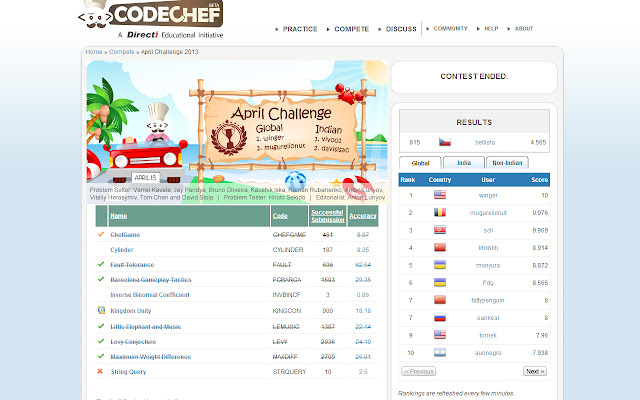Click the Ukraine flag beside monyura
This screenshot has height=400, width=640.
(x=440, y=265)
